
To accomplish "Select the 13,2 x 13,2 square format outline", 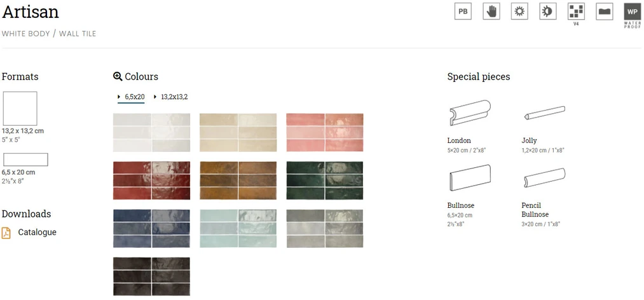I will click(x=20, y=108).
